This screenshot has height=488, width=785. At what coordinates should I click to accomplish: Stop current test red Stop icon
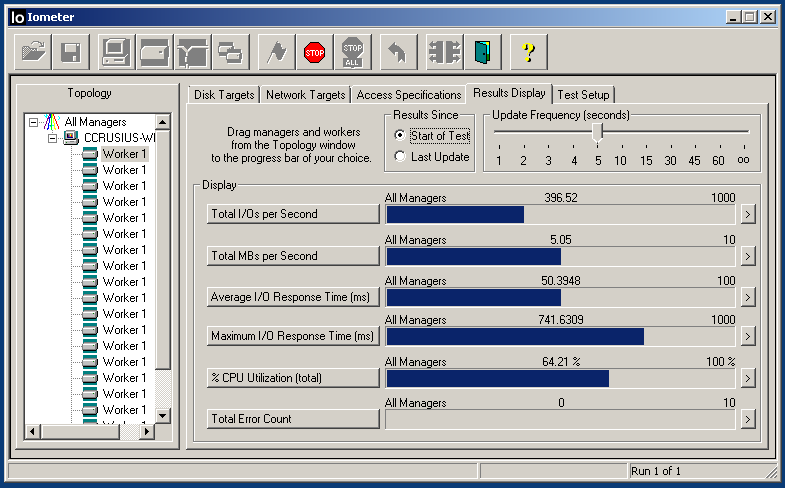coord(314,52)
